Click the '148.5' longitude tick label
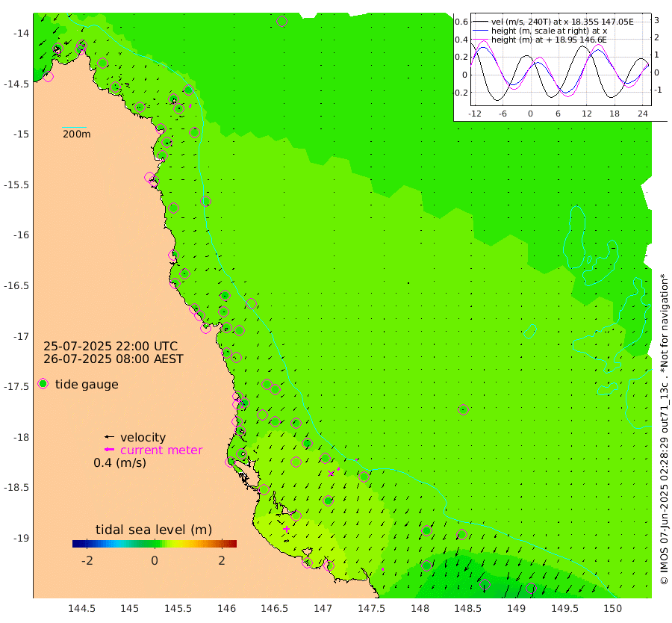This screenshot has width=672, height=623. (467, 608)
